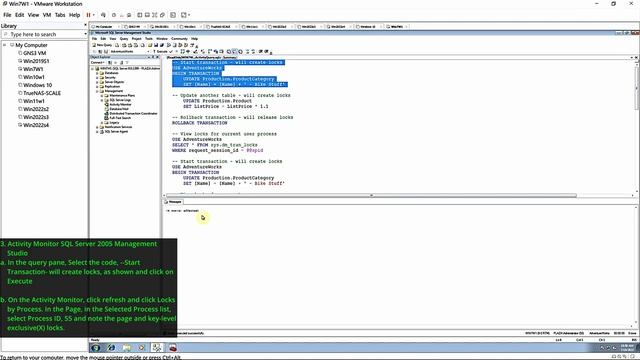640x360 pixels.
Task: Select Win11w1 in the Library
Action: (x=33, y=101)
